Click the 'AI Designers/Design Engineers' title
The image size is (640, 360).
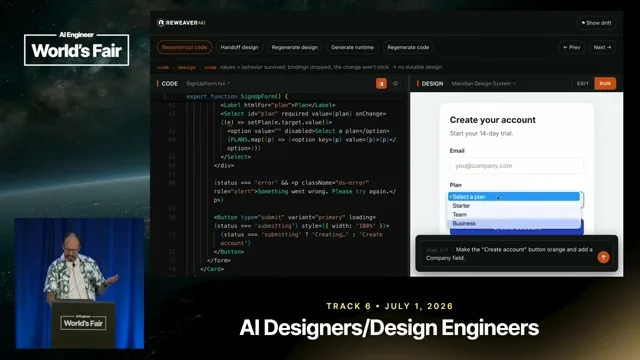pos(389,328)
